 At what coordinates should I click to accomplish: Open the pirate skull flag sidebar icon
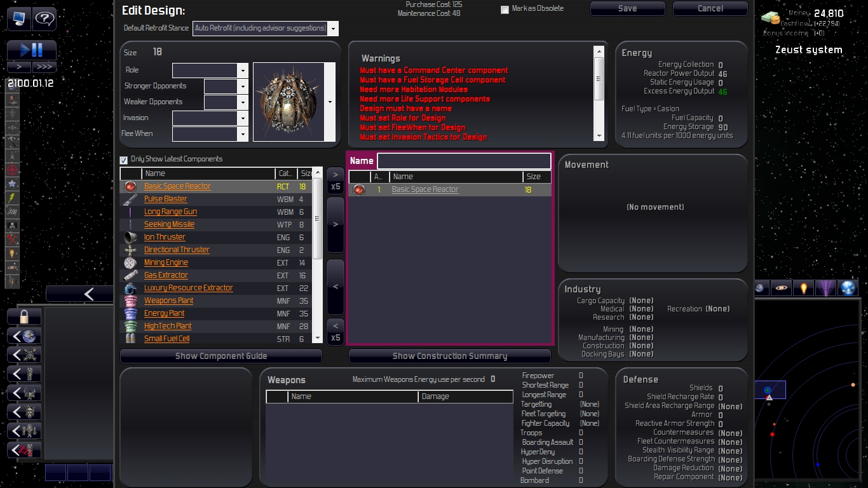pyautogui.click(x=12, y=226)
